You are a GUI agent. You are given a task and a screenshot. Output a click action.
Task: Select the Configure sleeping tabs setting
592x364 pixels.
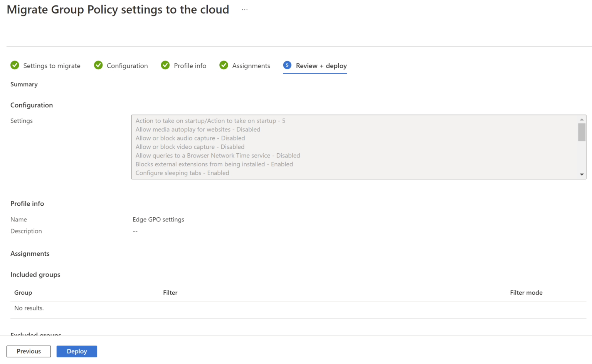point(182,173)
